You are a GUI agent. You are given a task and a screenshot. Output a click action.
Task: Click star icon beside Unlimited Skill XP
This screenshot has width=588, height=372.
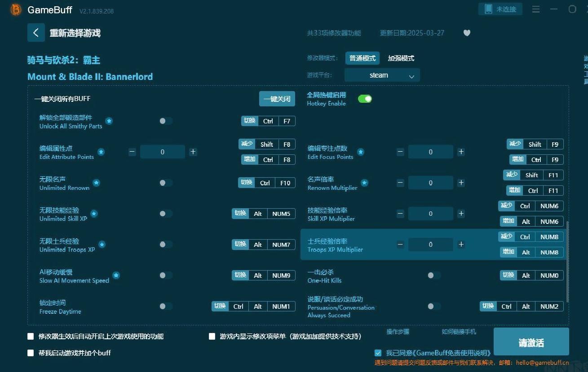pos(94,214)
